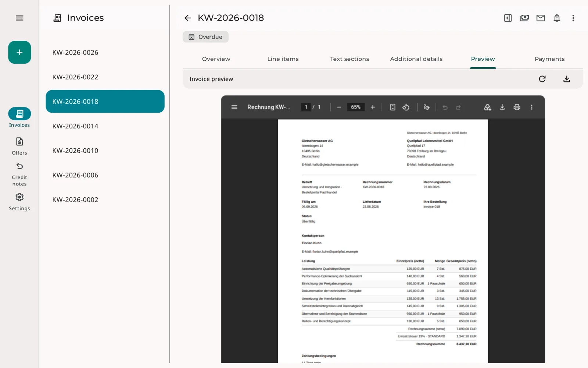Print the PDF document
The width and height of the screenshot is (588, 368).
point(517,107)
